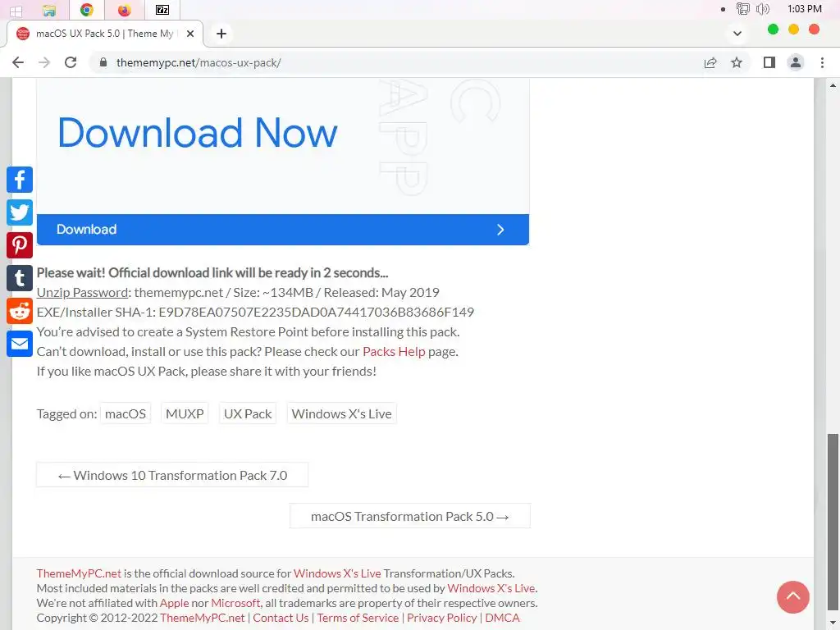Open the macOS tag
This screenshot has width=840, height=630.
click(126, 413)
